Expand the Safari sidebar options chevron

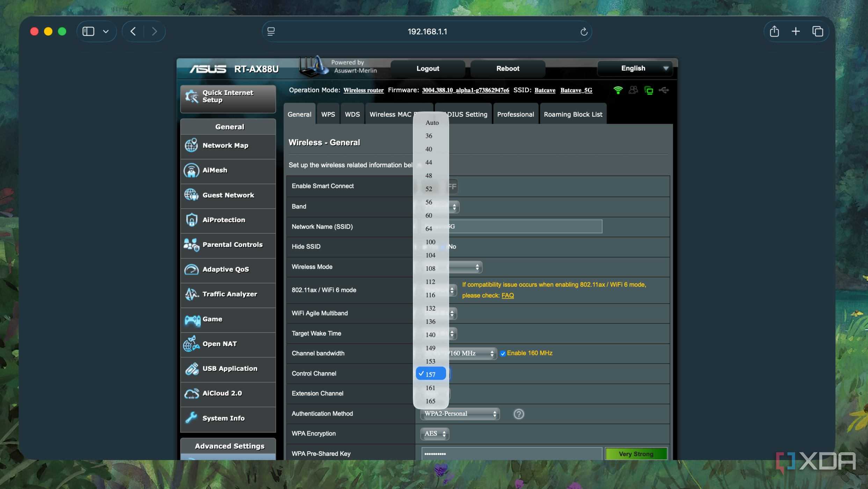(x=105, y=31)
